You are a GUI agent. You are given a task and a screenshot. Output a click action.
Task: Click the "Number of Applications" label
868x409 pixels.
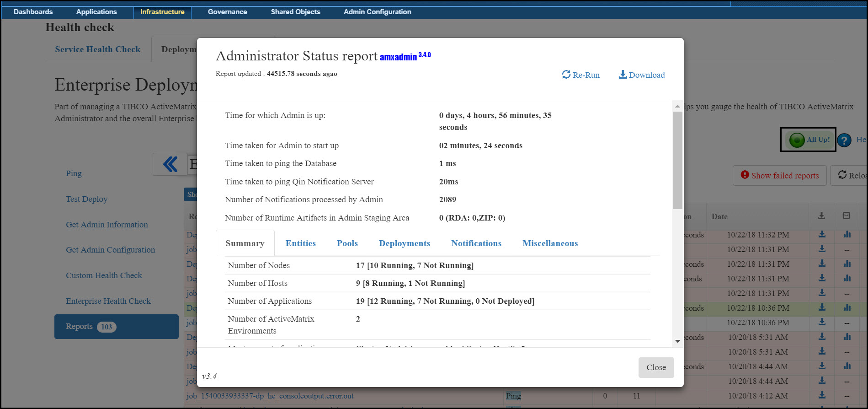[x=270, y=301]
